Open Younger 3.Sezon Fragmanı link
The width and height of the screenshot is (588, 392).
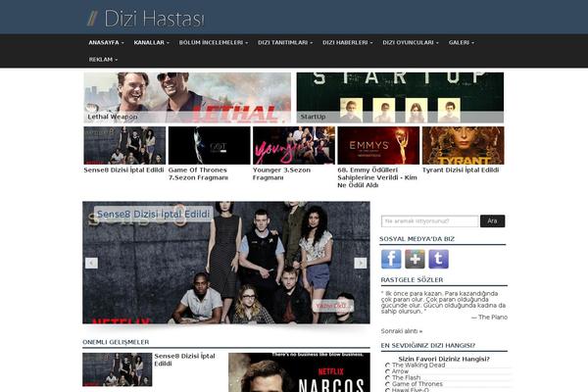(281, 173)
